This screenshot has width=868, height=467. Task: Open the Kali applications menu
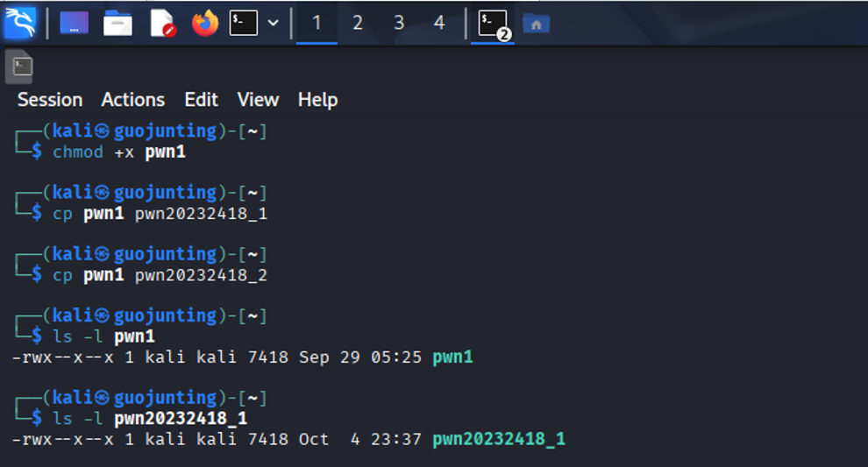pos(20,23)
